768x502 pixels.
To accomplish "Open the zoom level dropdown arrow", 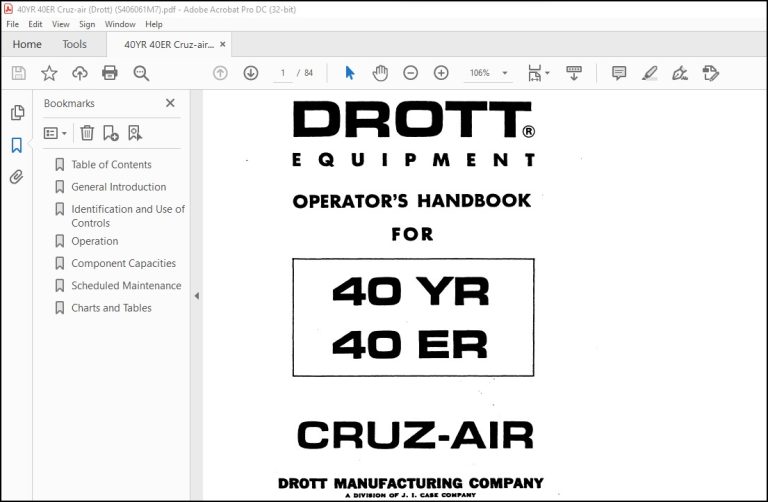I will tap(504, 73).
